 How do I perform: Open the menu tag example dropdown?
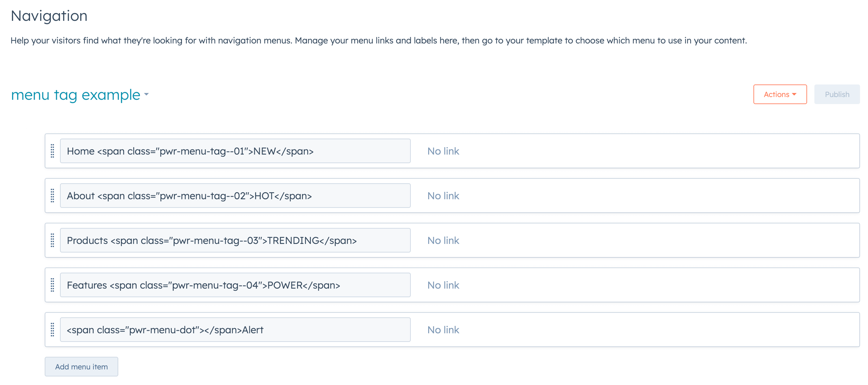coord(76,95)
